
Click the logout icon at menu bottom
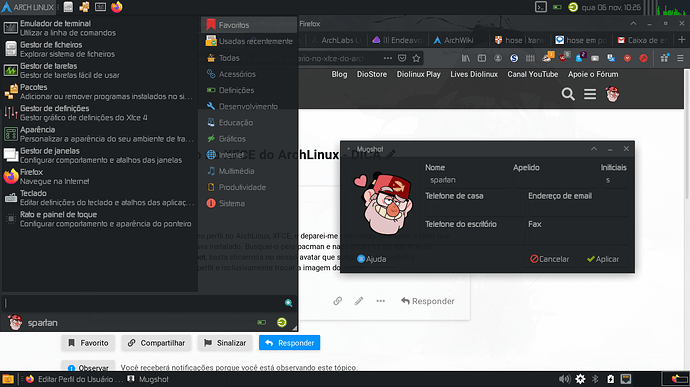click(x=282, y=323)
